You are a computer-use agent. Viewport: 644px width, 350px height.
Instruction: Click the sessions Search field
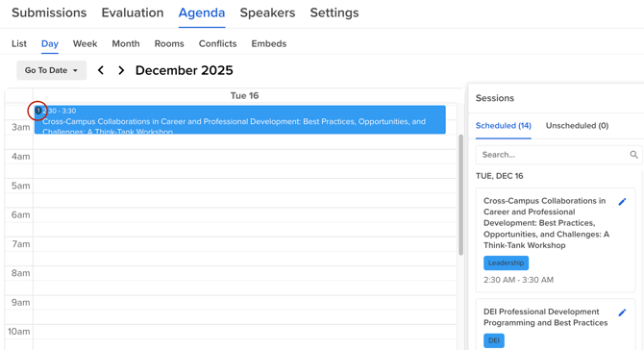(558, 155)
